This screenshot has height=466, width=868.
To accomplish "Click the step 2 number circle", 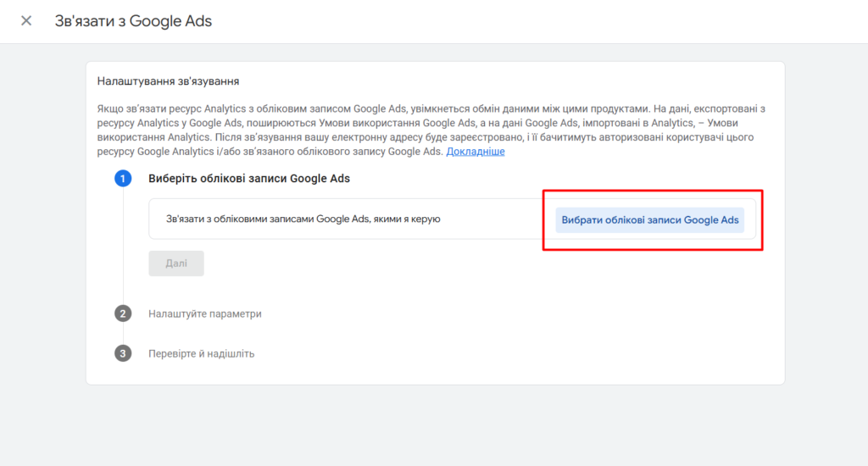I will tap(123, 313).
